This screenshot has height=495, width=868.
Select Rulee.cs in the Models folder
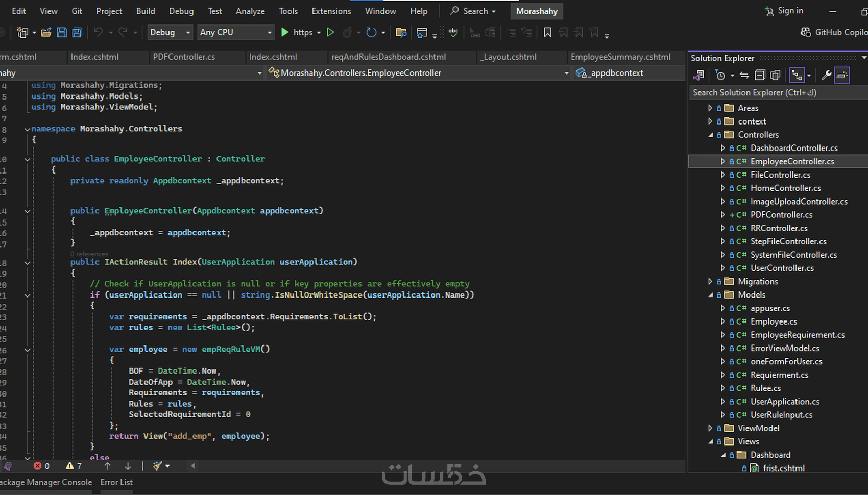(x=765, y=388)
